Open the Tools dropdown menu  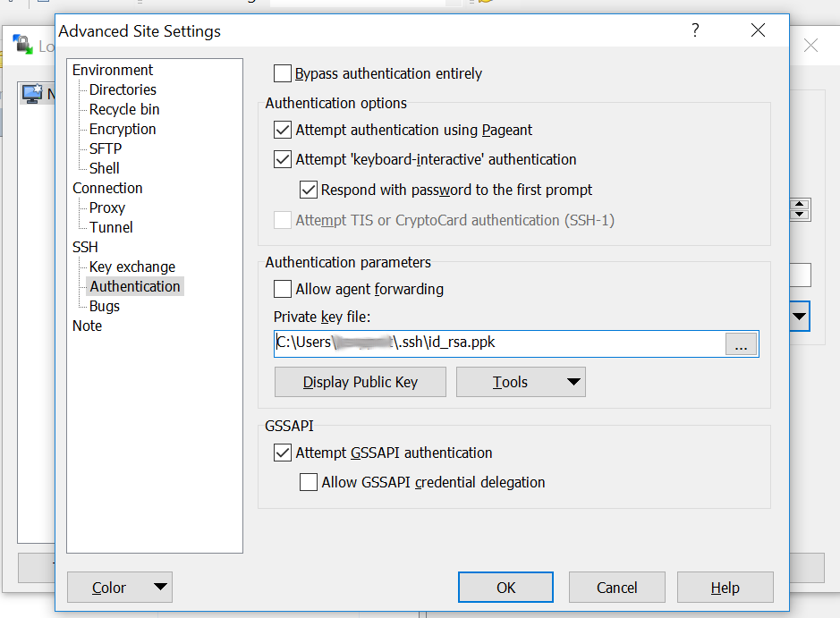[x=521, y=382]
